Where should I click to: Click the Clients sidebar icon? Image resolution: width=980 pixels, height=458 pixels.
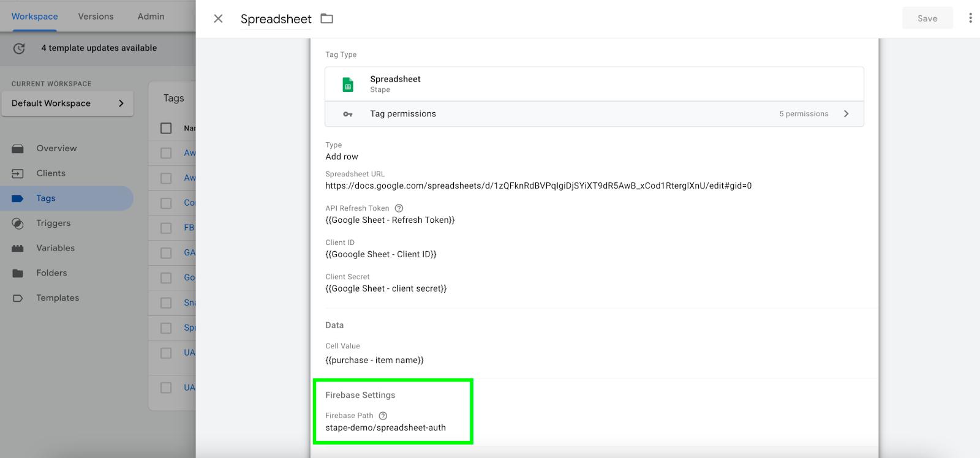click(x=18, y=173)
